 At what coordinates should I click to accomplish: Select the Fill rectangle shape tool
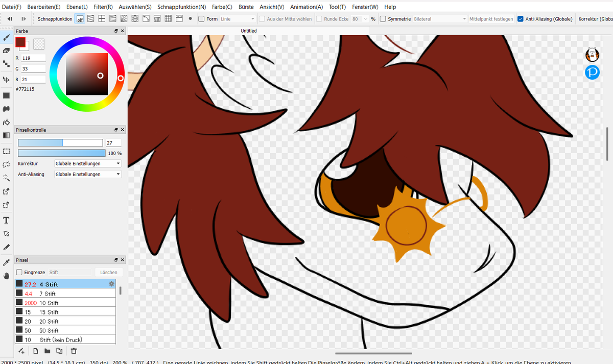point(6,95)
